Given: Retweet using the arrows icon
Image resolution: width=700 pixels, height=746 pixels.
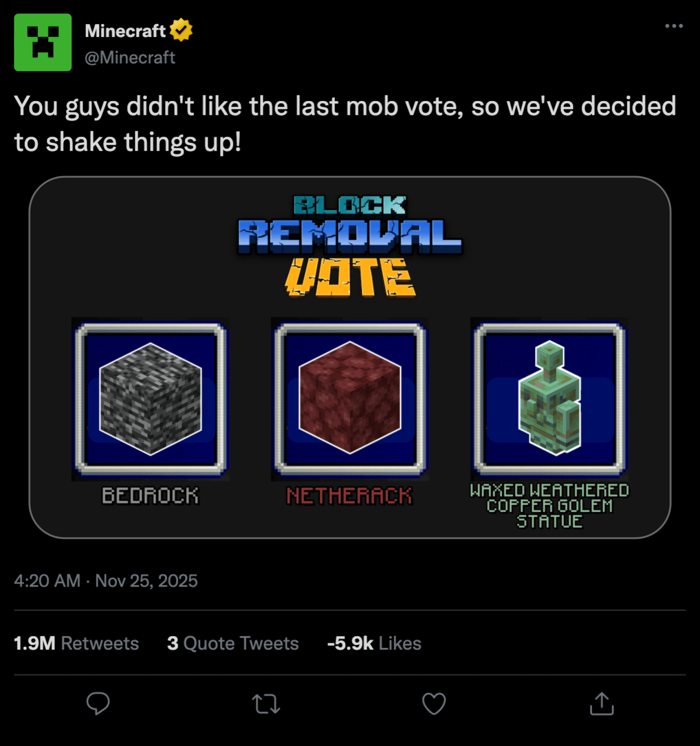Looking at the screenshot, I should click(266, 703).
